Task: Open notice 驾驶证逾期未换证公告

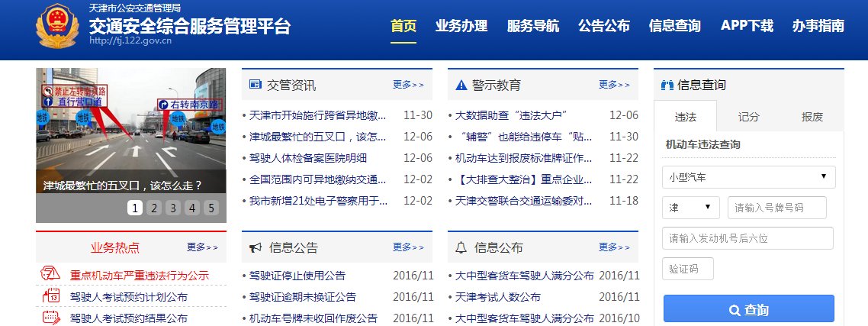Action: pos(303,297)
